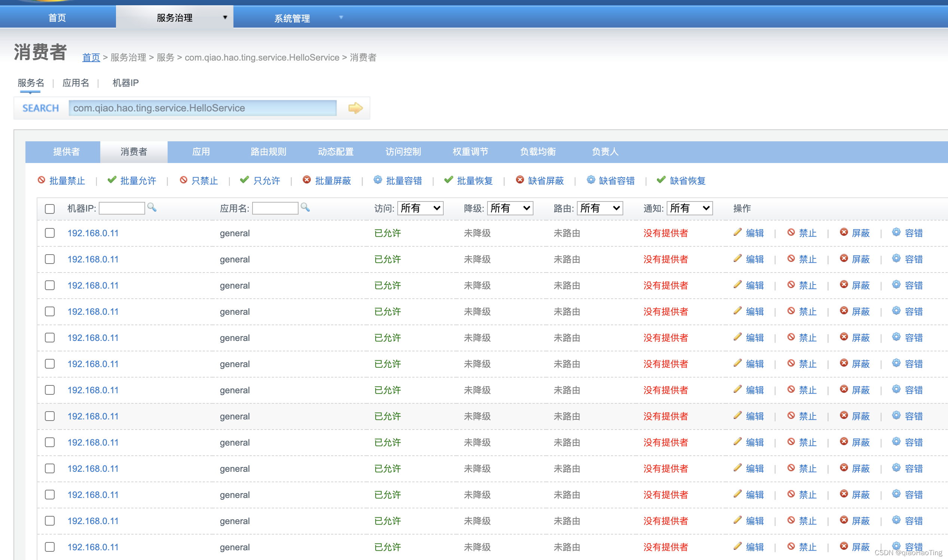This screenshot has width=948, height=560.
Task: Click the green check icon for 批量允许
Action: click(112, 180)
